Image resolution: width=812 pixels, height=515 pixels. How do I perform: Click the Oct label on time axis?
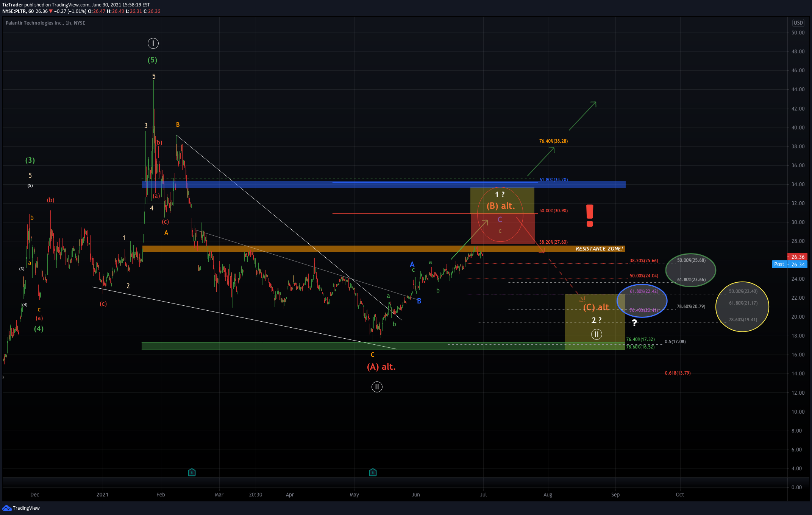680,495
